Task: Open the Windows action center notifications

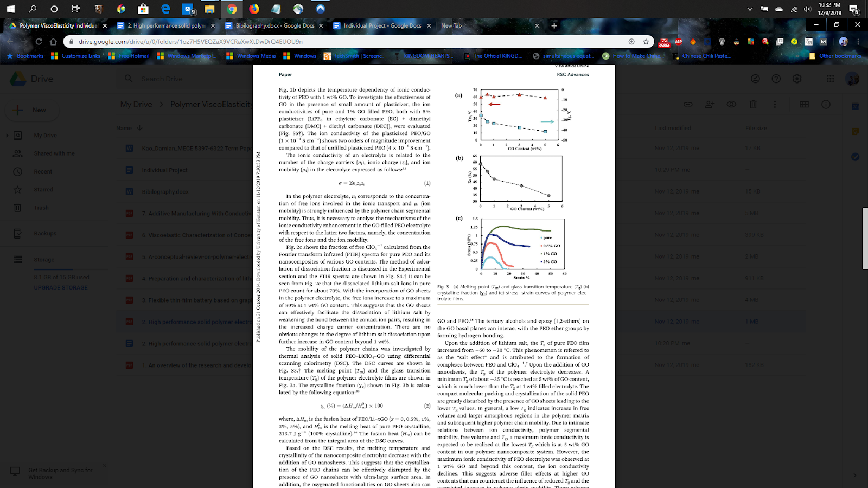Action: point(854,9)
